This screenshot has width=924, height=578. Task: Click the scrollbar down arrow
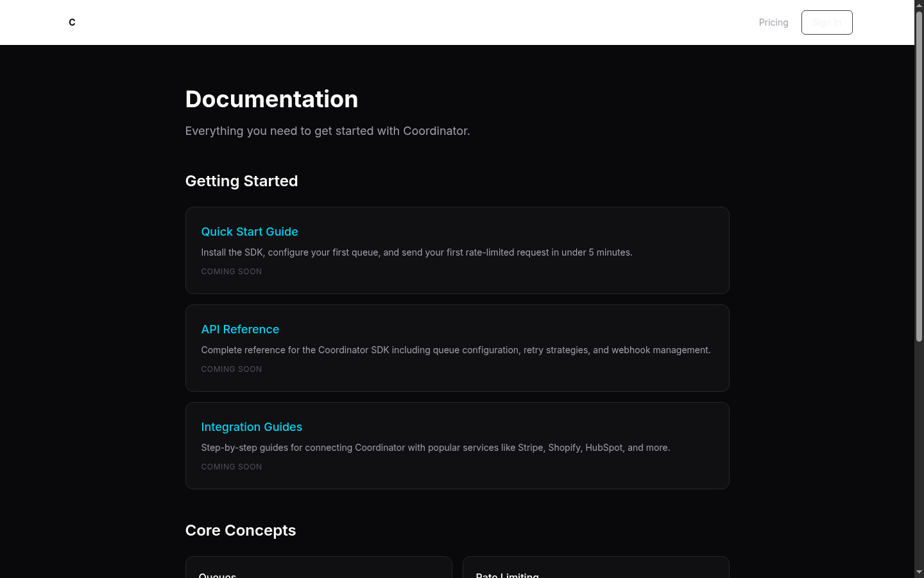[x=919, y=572]
